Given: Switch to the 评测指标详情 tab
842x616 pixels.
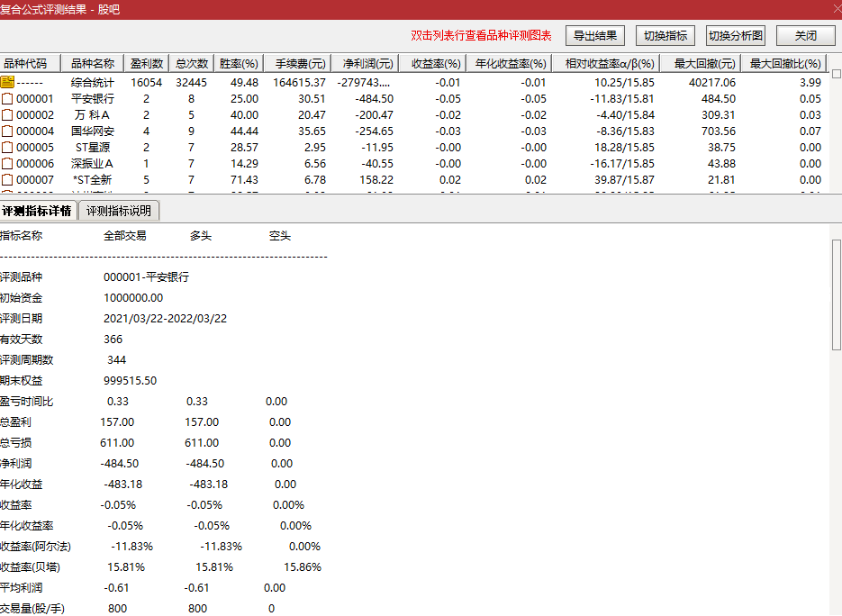Looking at the screenshot, I should 37,211.
